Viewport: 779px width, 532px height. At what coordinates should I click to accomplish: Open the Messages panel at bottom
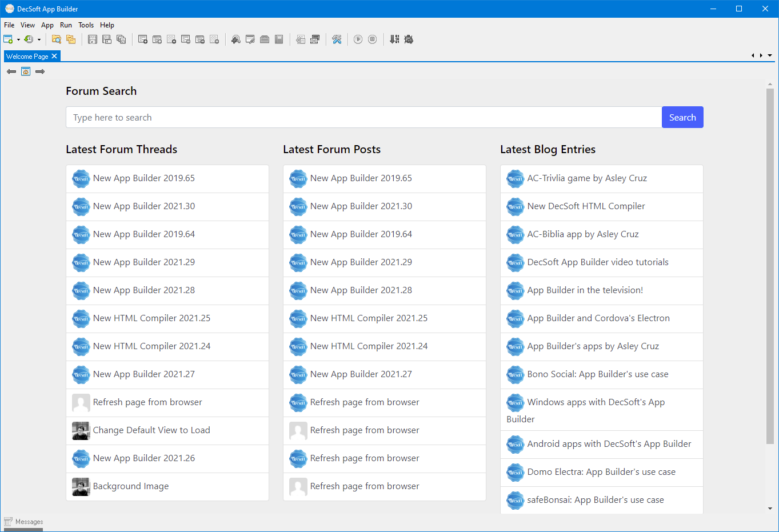point(23,522)
